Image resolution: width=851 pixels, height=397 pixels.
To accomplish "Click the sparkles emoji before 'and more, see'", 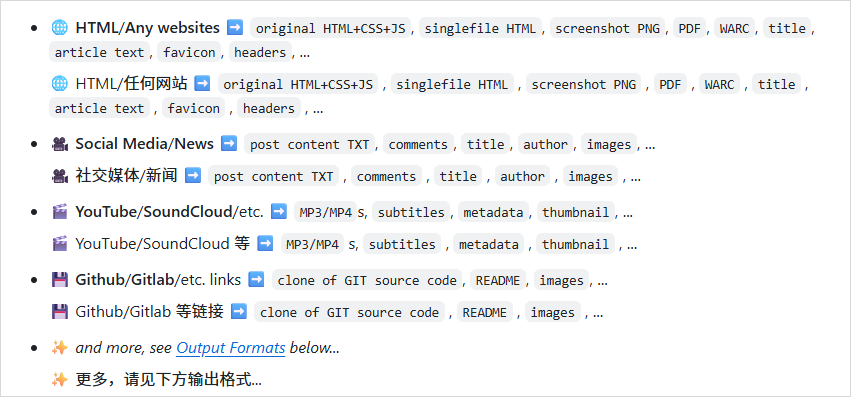I will point(59,348).
